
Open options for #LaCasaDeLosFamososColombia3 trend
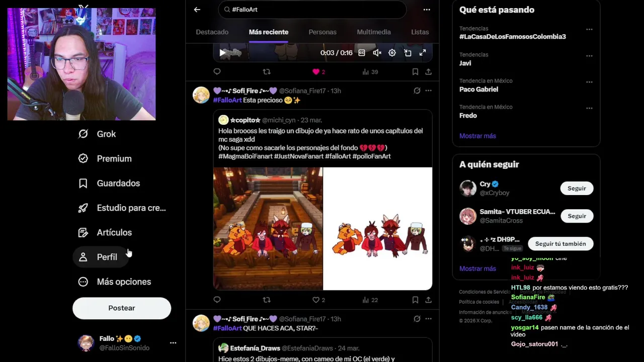(x=589, y=29)
